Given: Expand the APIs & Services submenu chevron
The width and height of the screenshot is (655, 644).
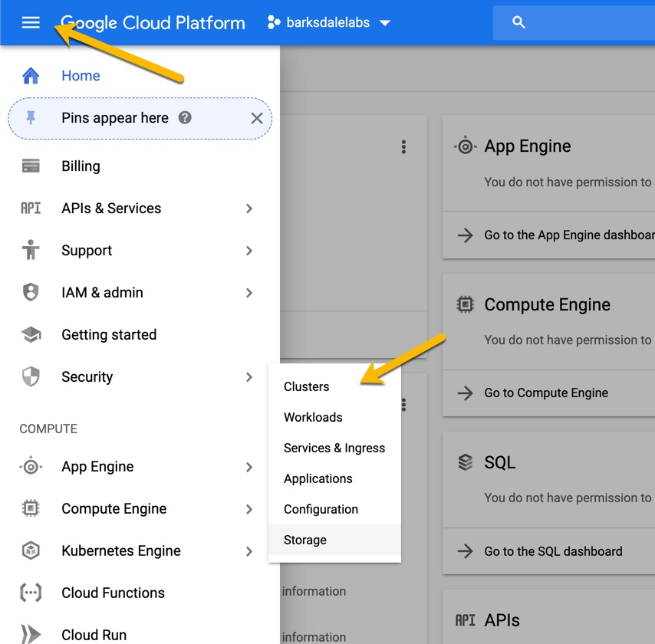Looking at the screenshot, I should coord(249,209).
